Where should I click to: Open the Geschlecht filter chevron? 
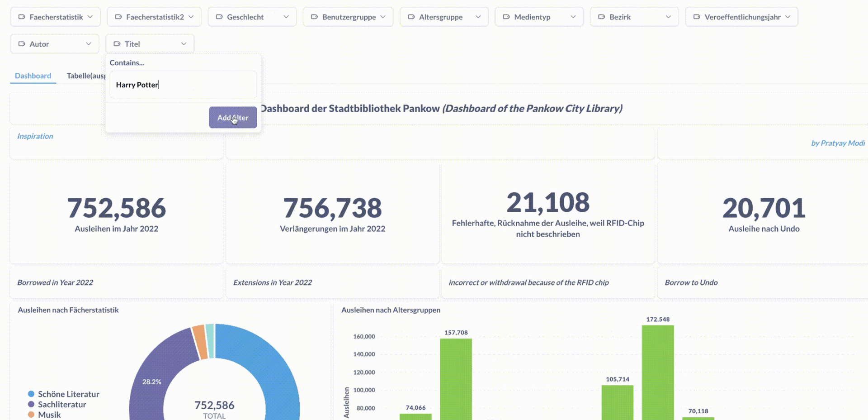click(x=286, y=17)
